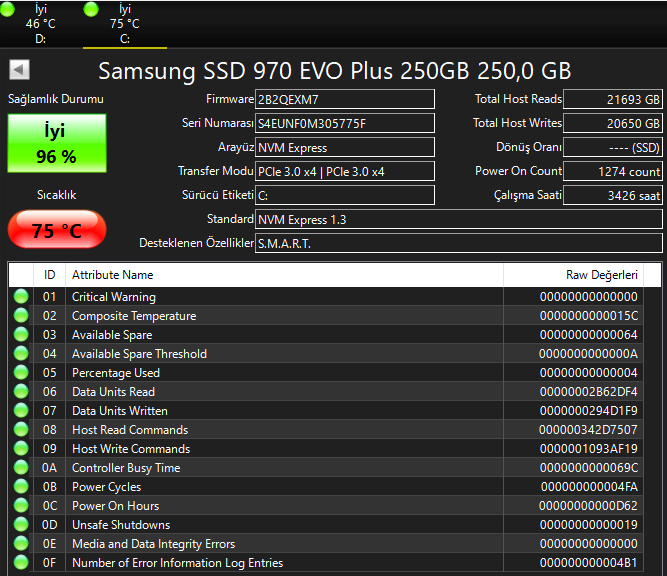Screen dimensions: 667x576
Task: Select the Power On Hours attribute name
Action: [x=115, y=506]
